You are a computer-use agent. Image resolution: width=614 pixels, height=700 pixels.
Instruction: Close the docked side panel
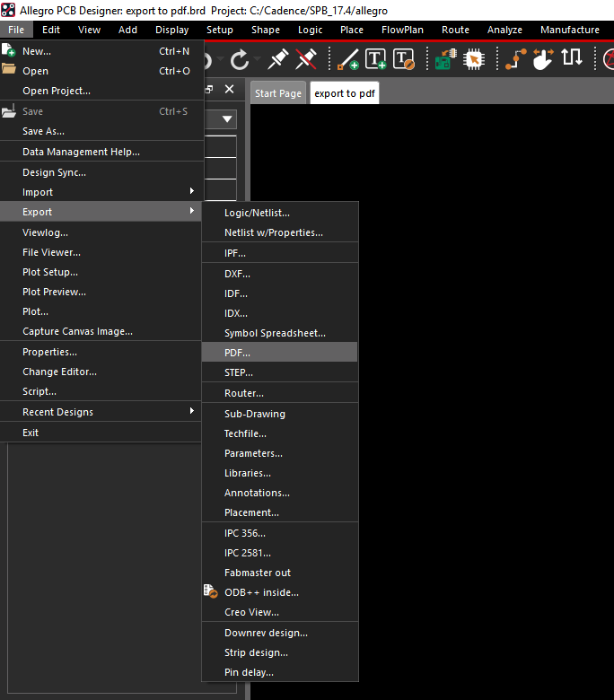229,89
